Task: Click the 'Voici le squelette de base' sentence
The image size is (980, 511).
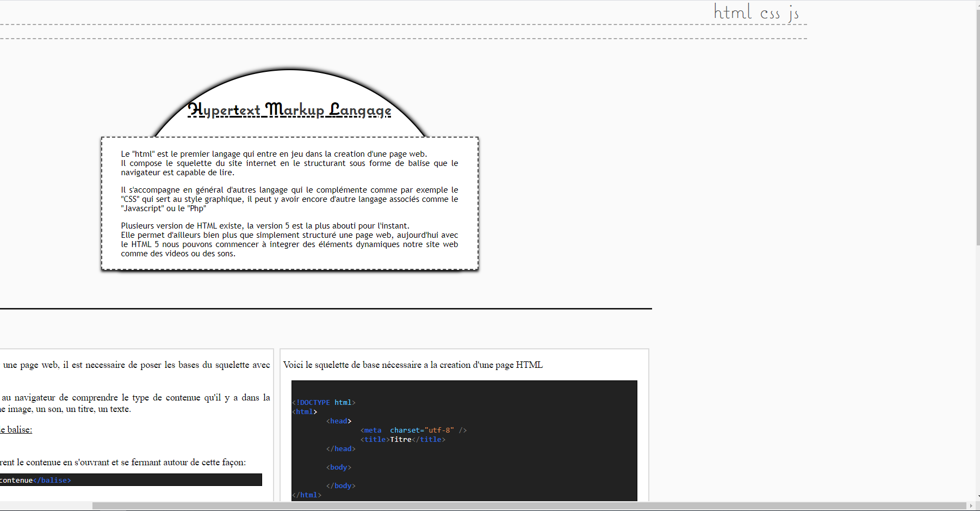Action: tap(413, 365)
